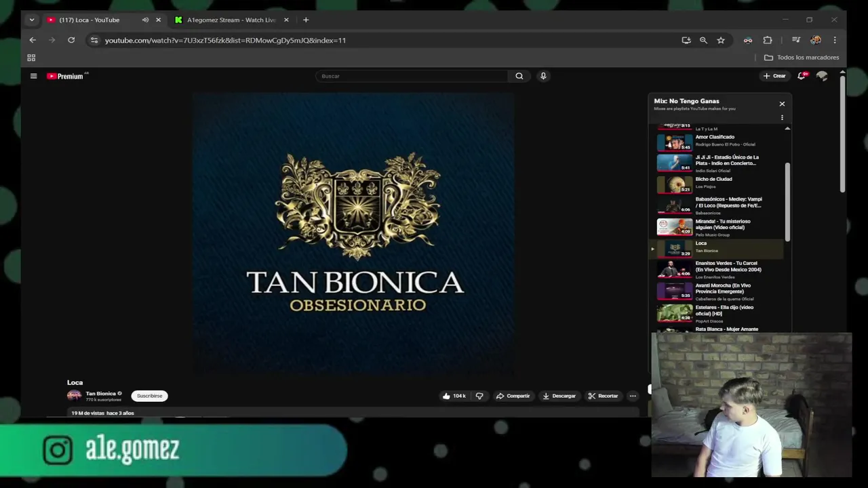
Task: Click the Crear button
Action: point(774,76)
